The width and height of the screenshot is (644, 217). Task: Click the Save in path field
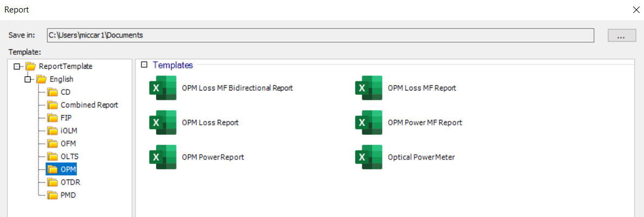320,35
